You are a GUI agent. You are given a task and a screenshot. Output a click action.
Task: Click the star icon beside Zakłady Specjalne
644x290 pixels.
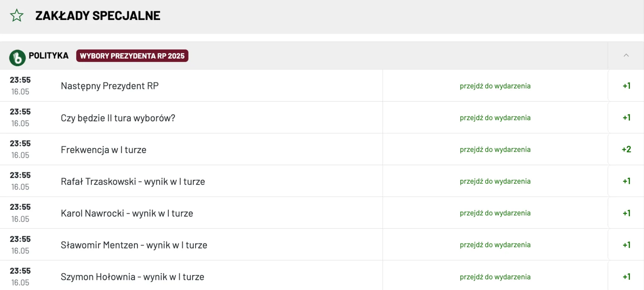17,16
